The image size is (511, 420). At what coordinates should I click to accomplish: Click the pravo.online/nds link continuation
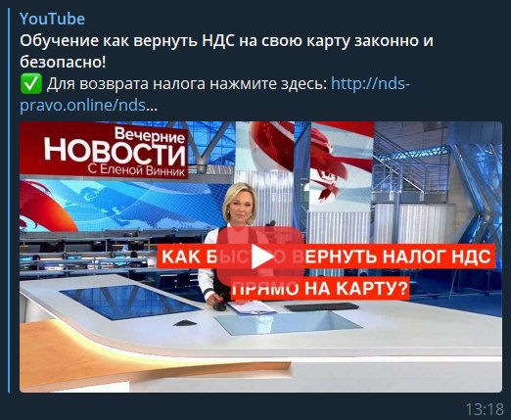(x=82, y=106)
